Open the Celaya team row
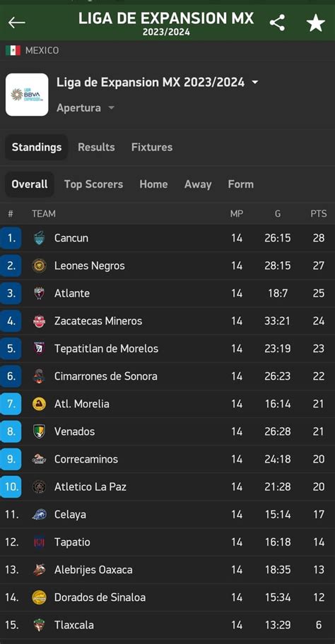Image resolution: width=335 pixels, height=644 pixels. (x=167, y=515)
